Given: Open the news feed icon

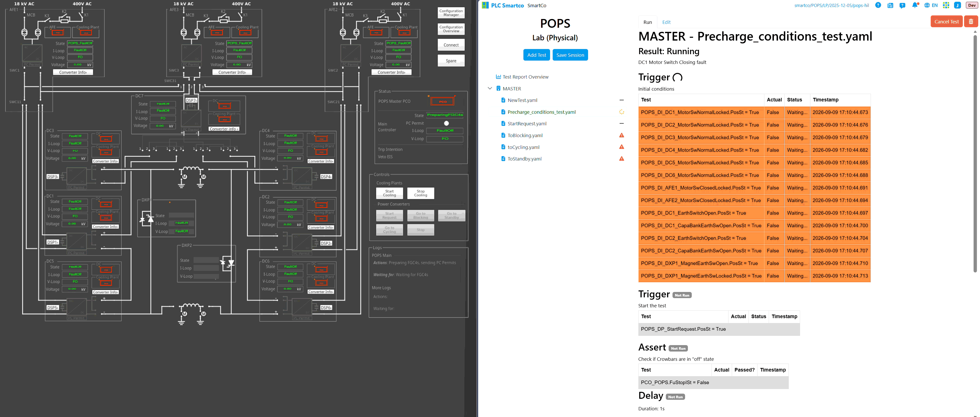Looking at the screenshot, I should pyautogui.click(x=890, y=5).
